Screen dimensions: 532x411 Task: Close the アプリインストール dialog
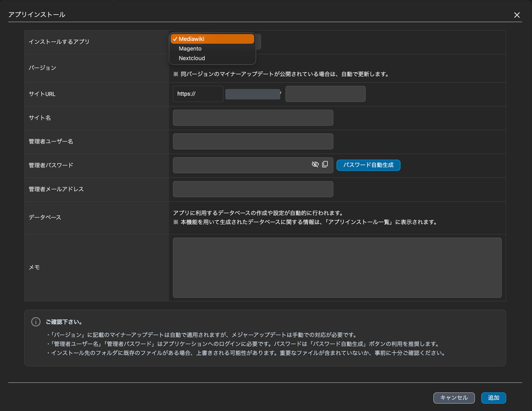[x=517, y=15]
